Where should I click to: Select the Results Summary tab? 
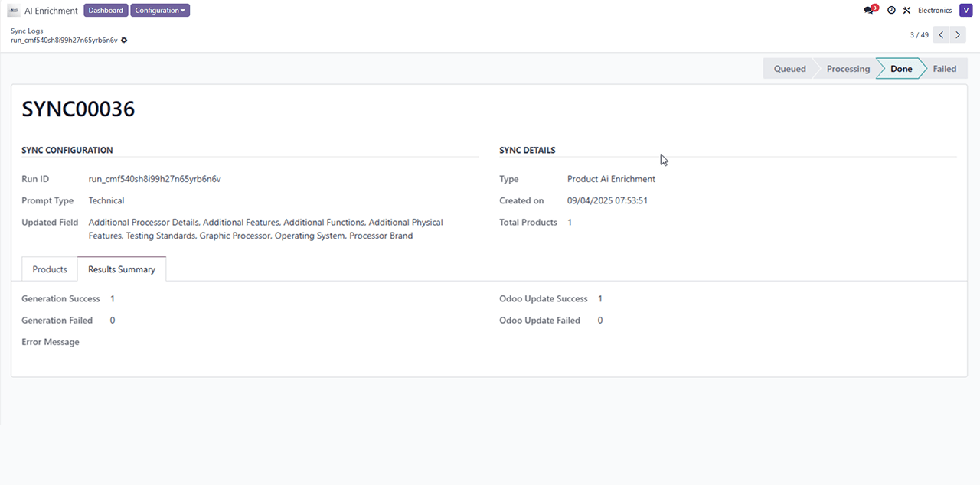click(x=122, y=269)
